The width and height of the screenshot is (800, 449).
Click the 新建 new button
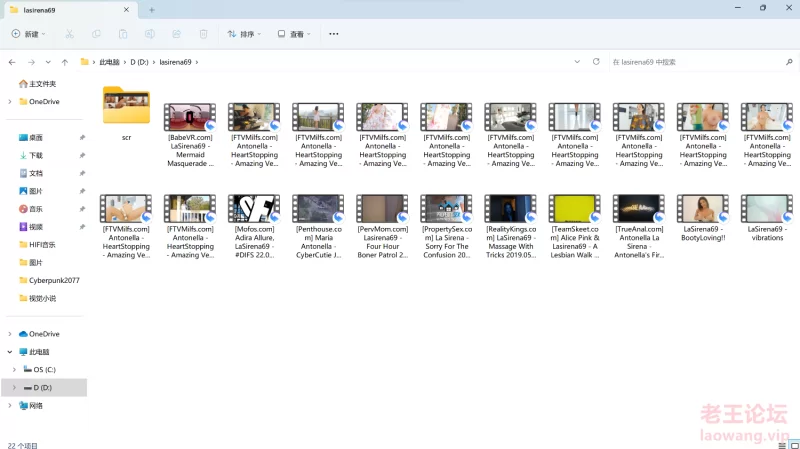click(x=27, y=34)
